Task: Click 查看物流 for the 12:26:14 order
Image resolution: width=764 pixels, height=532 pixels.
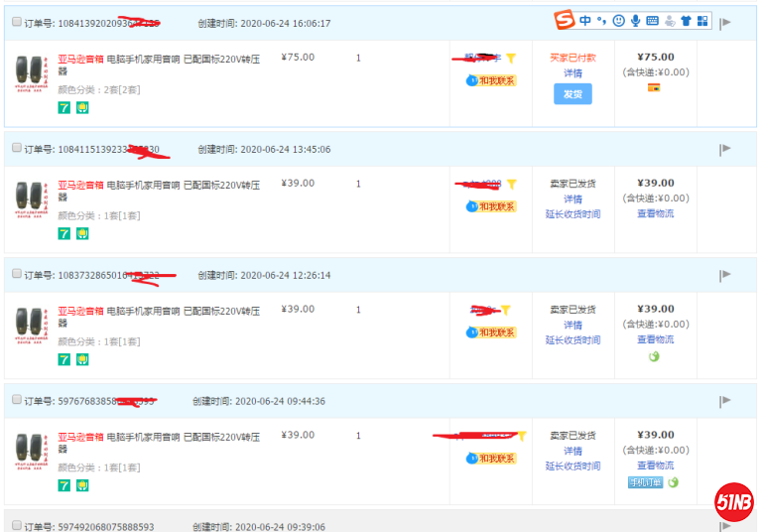Action: pyautogui.click(x=655, y=339)
